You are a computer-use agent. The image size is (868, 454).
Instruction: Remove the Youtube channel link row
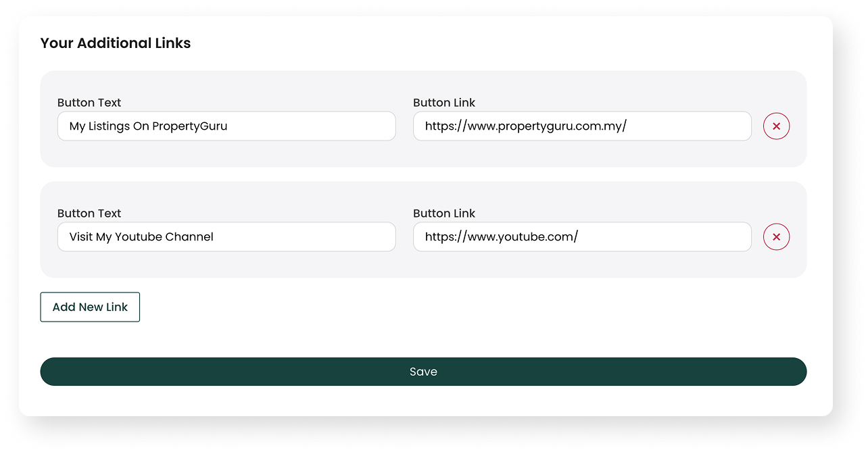point(776,237)
